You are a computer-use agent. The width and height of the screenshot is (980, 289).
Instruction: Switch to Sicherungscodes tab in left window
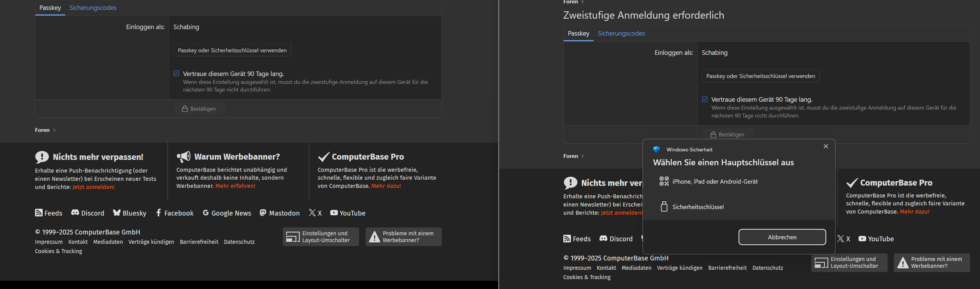point(93,8)
